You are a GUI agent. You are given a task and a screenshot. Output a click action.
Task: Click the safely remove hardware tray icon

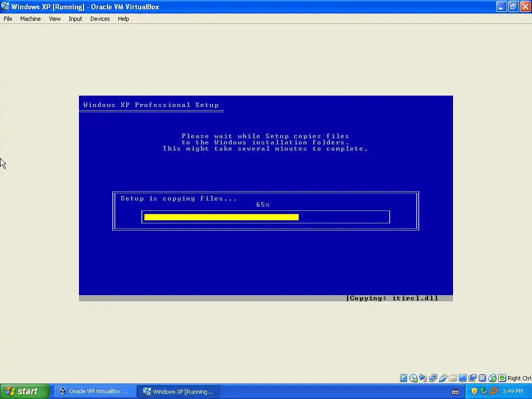[x=484, y=392]
